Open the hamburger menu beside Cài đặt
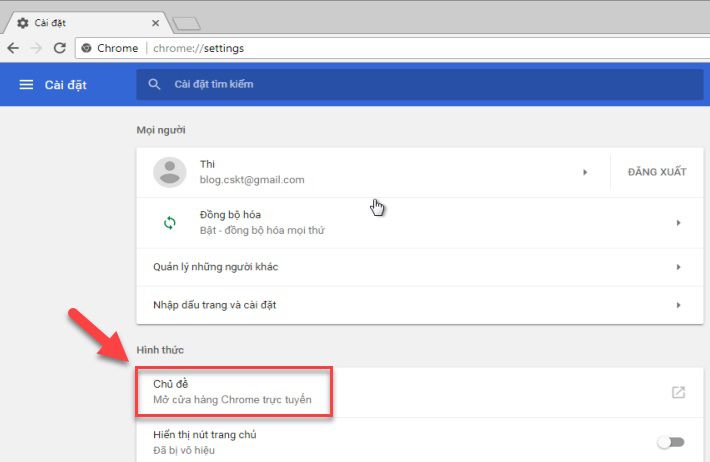This screenshot has width=710, height=462. (26, 85)
